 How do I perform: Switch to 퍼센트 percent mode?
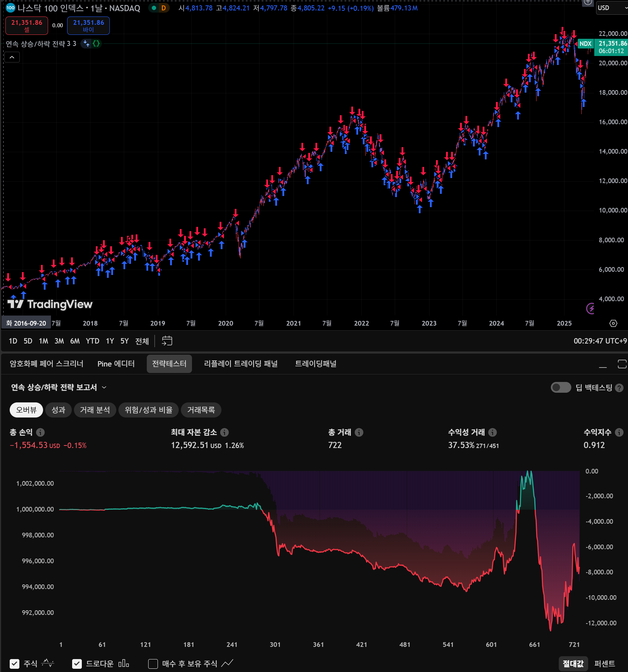pyautogui.click(x=605, y=664)
